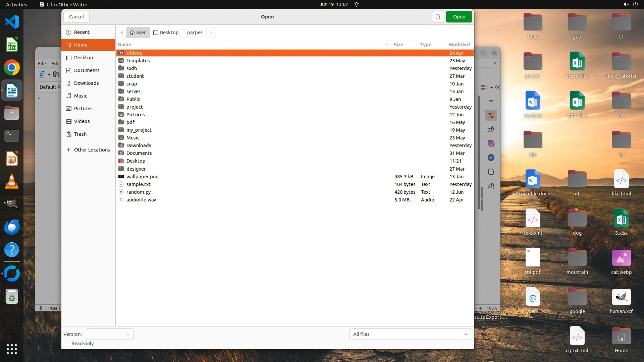The image size is (644, 362).
Task: Enable the Read-only checkbox
Action: click(67, 344)
